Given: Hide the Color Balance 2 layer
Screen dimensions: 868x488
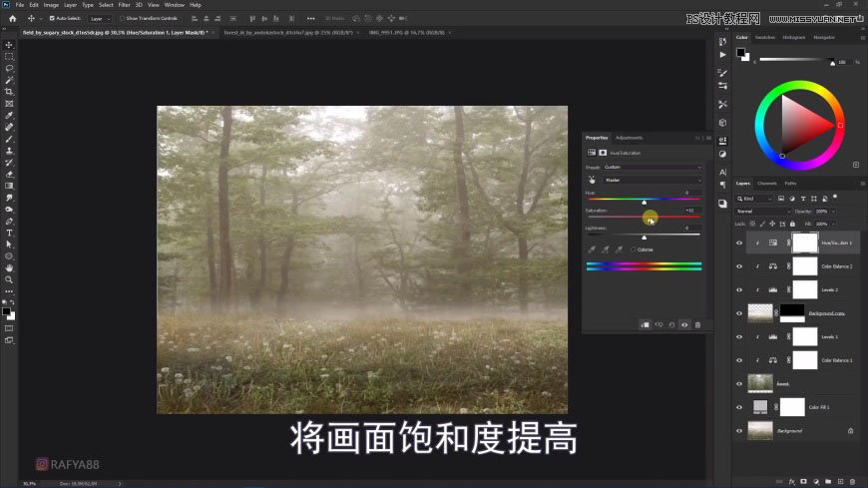Looking at the screenshot, I should (738, 266).
